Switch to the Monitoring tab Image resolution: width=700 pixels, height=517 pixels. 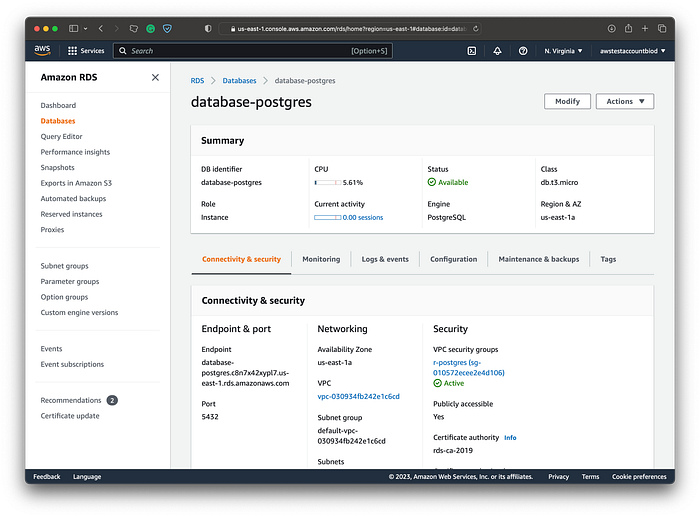tap(321, 259)
